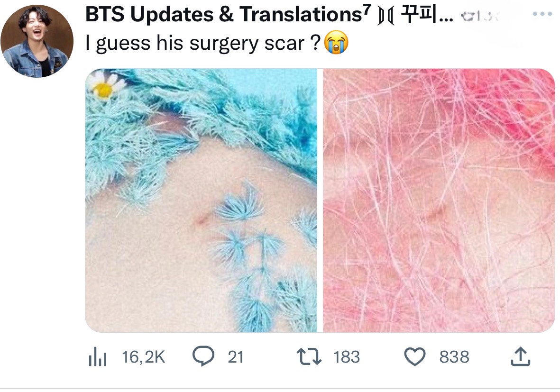Open BTS Updates & Translations account name
The height and width of the screenshot is (392, 560).
click(228, 14)
